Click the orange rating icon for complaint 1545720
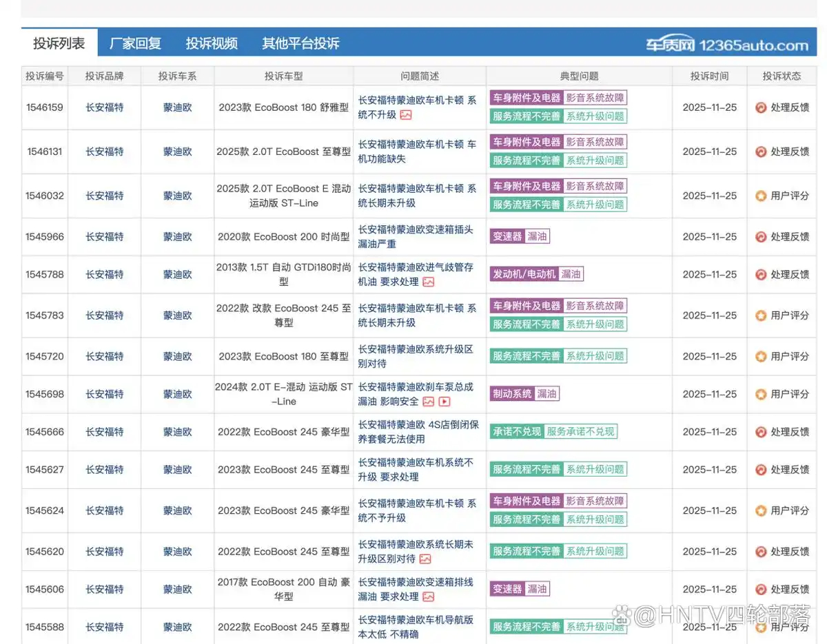827x644 pixels. pos(761,356)
